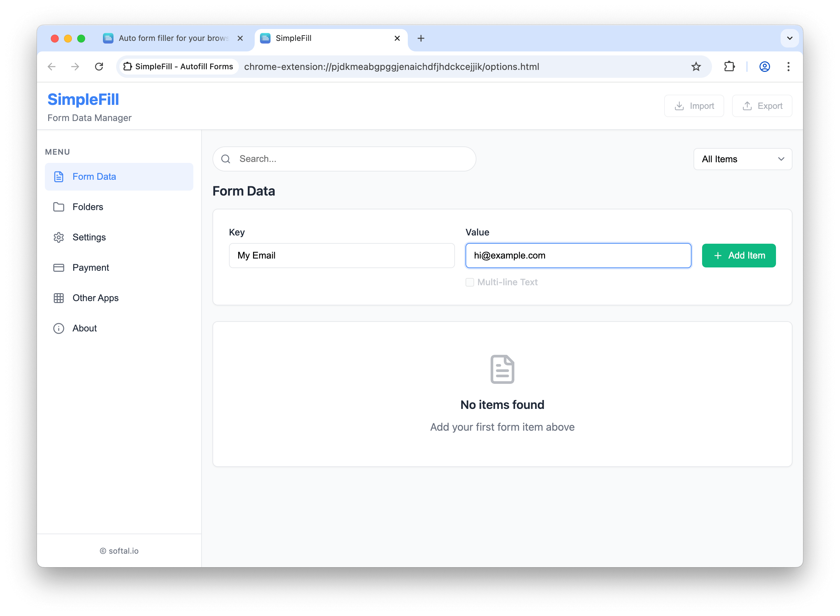This screenshot has width=840, height=616.
Task: Click the About info icon
Action: pos(58,328)
